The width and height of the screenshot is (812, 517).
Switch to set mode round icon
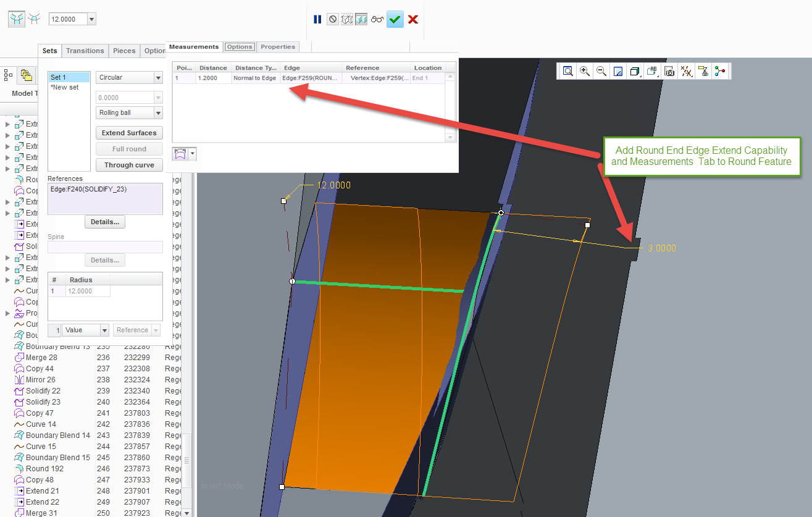pos(17,19)
